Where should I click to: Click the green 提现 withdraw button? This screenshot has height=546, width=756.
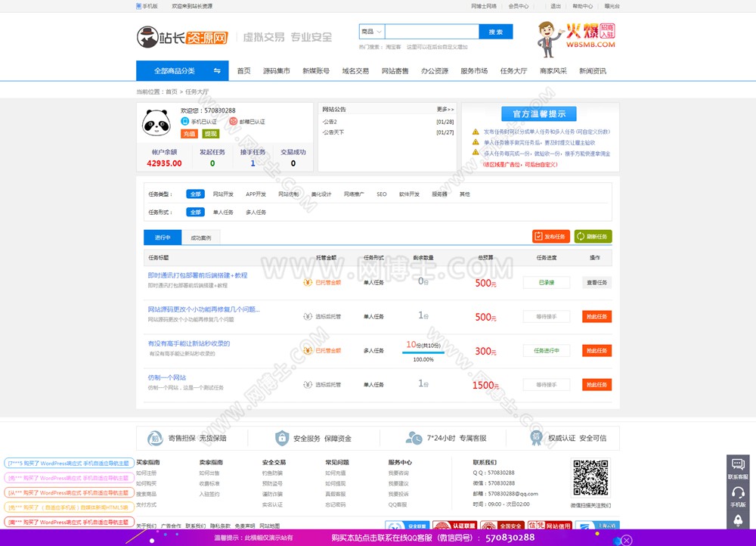(211, 134)
